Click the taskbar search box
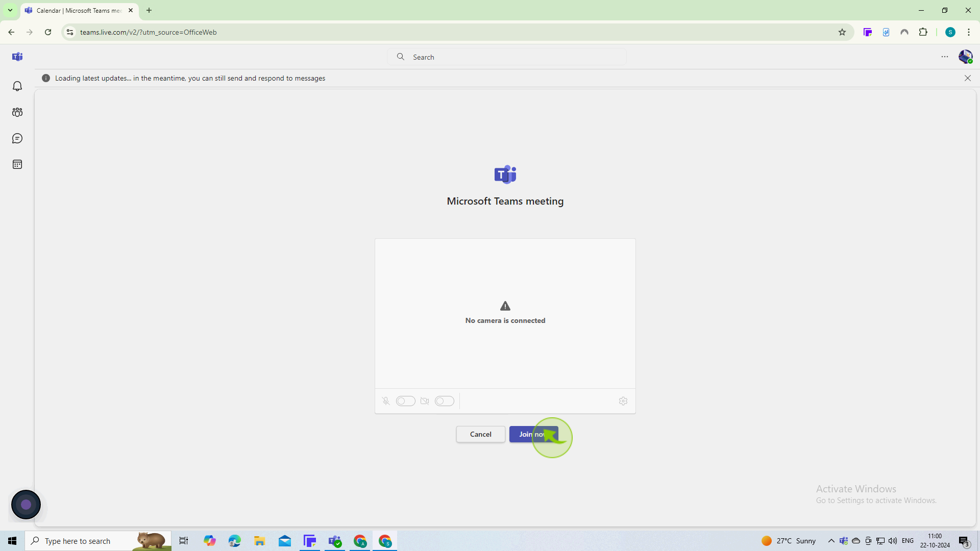The width and height of the screenshot is (980, 551). (x=98, y=541)
